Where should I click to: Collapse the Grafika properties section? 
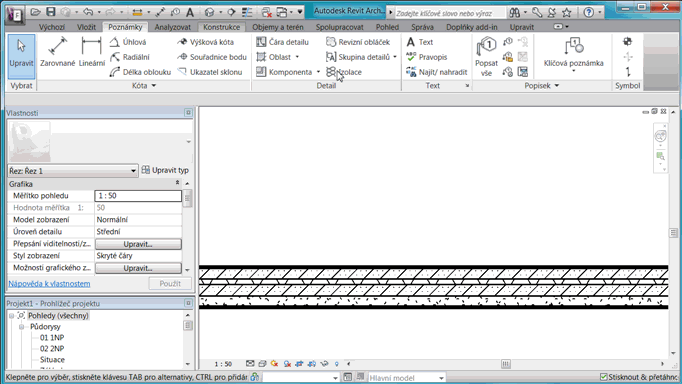click(x=177, y=183)
